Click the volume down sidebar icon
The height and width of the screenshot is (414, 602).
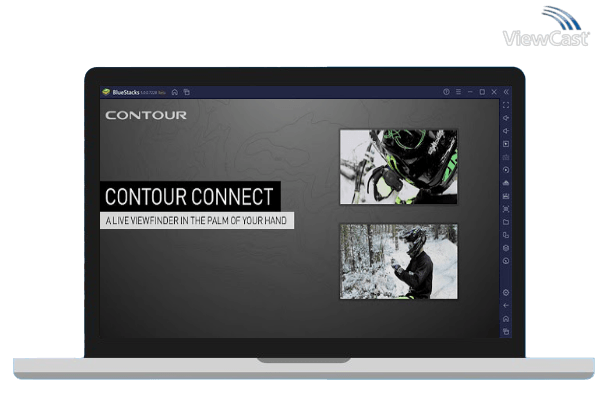(506, 131)
